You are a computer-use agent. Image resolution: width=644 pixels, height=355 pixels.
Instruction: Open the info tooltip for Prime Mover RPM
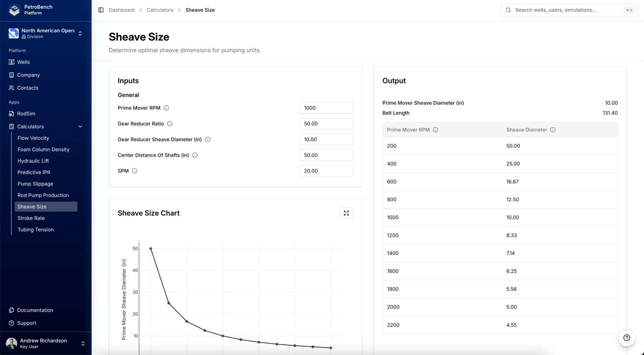coord(167,108)
